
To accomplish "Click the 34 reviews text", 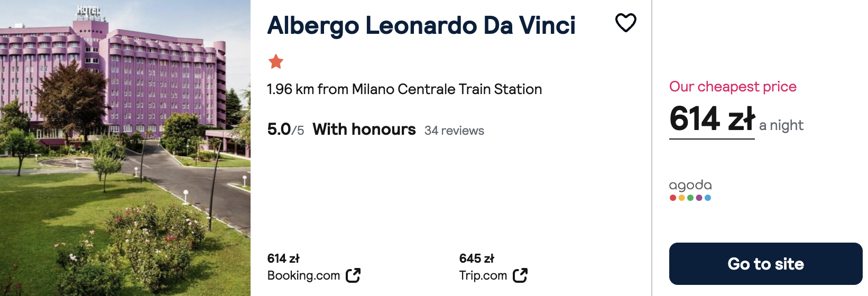I will point(454,131).
